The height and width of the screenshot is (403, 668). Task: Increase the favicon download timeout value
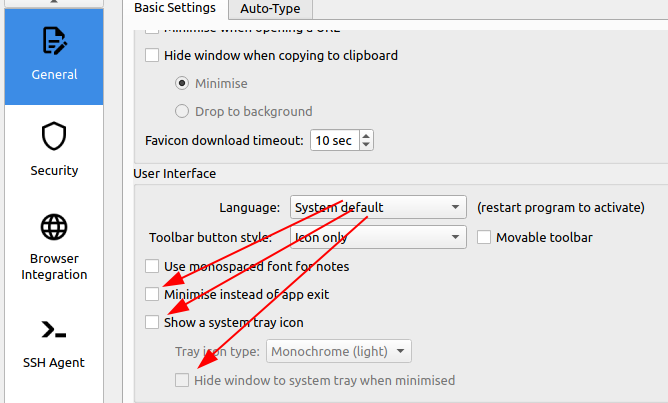coord(366,135)
